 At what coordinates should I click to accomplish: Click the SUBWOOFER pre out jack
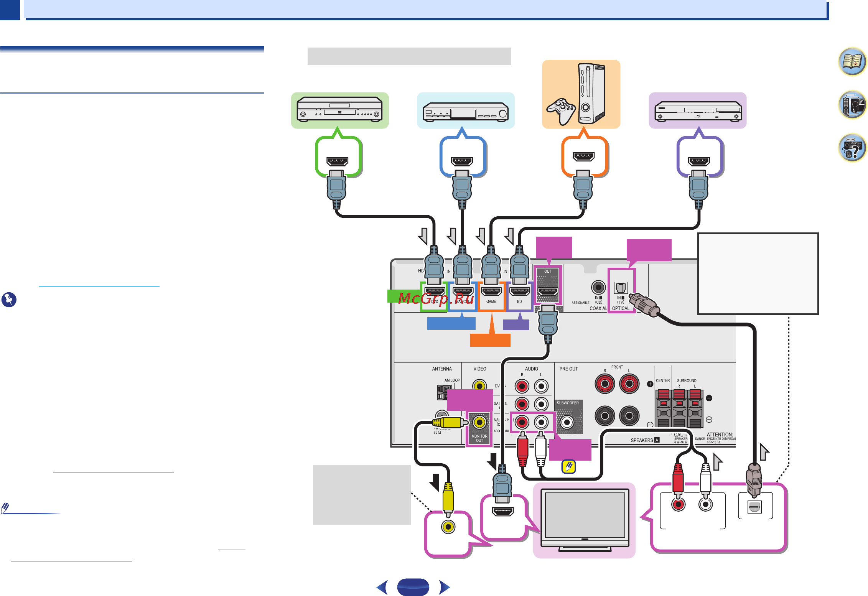click(x=567, y=422)
